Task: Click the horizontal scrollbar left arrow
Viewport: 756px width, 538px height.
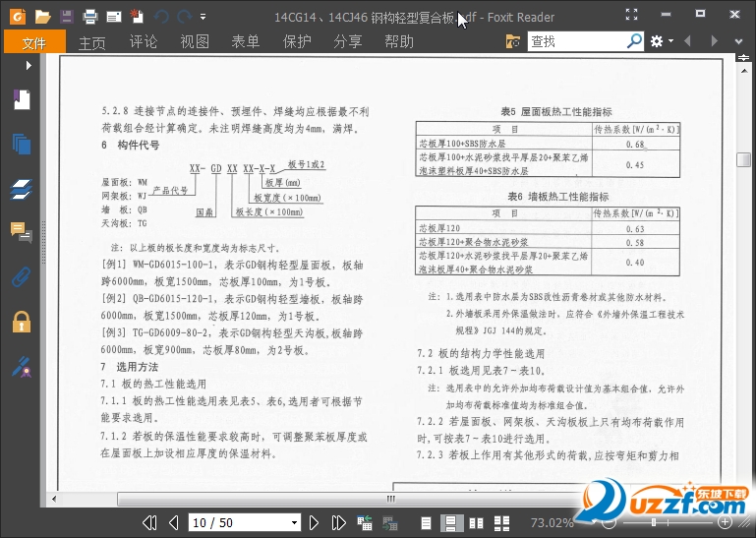Action: 54,499
